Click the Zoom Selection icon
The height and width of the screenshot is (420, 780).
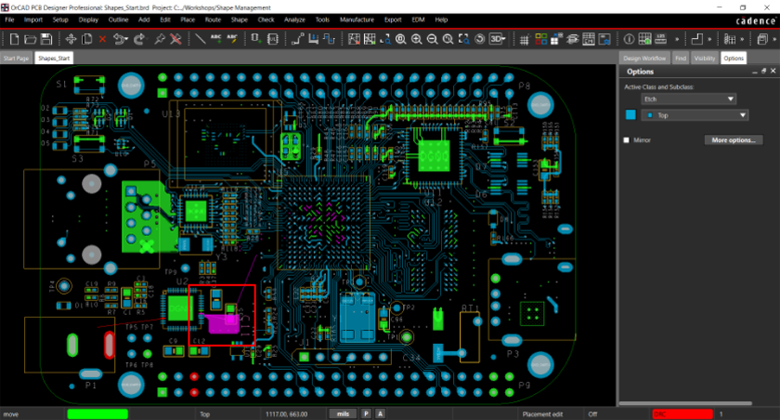464,39
